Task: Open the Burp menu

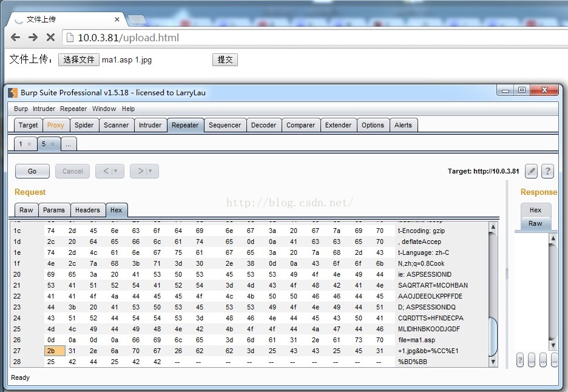Action: [21, 109]
